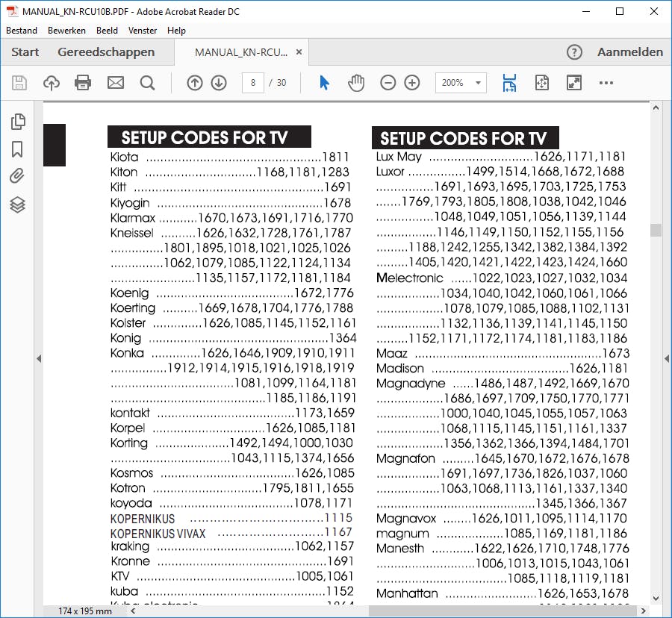Fit page to window width

tap(509, 83)
